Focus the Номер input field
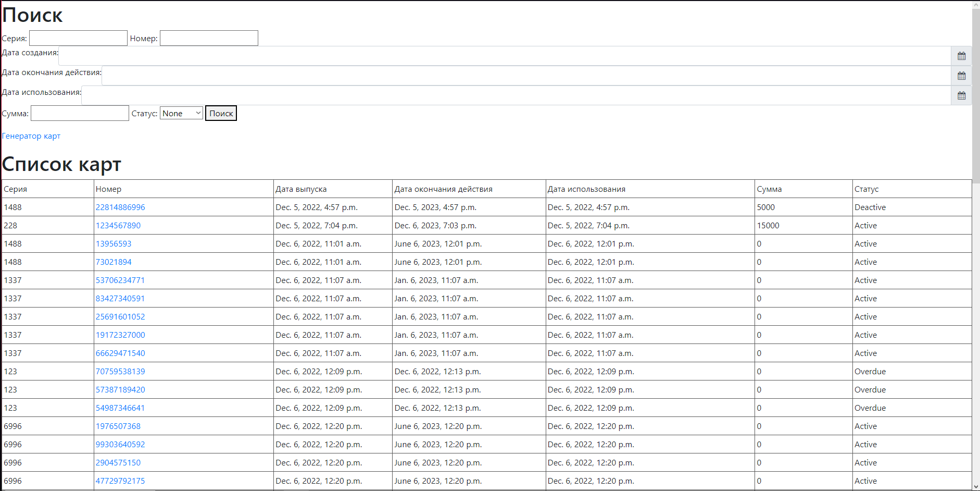This screenshot has width=980, height=491. (x=209, y=38)
